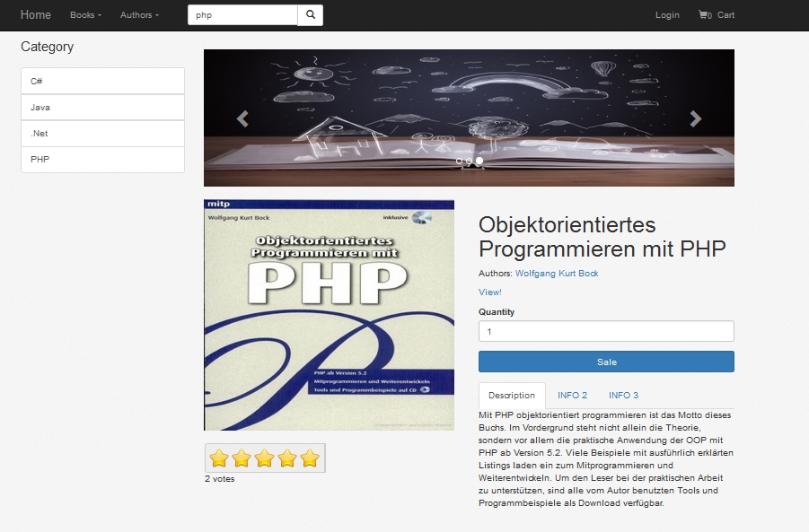Open the Login page
Screen dimensions: 809x532
pos(667,15)
